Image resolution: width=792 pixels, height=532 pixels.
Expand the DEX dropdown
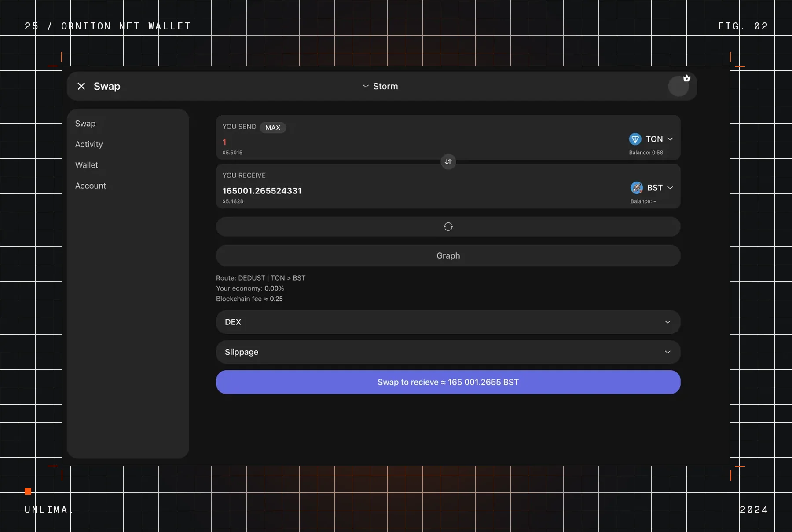coord(448,322)
